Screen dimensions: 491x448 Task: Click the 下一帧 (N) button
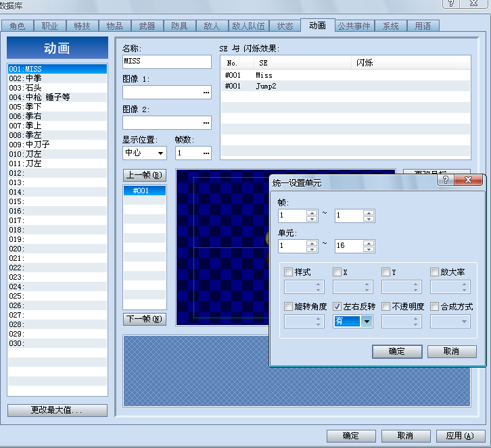pyautogui.click(x=144, y=319)
